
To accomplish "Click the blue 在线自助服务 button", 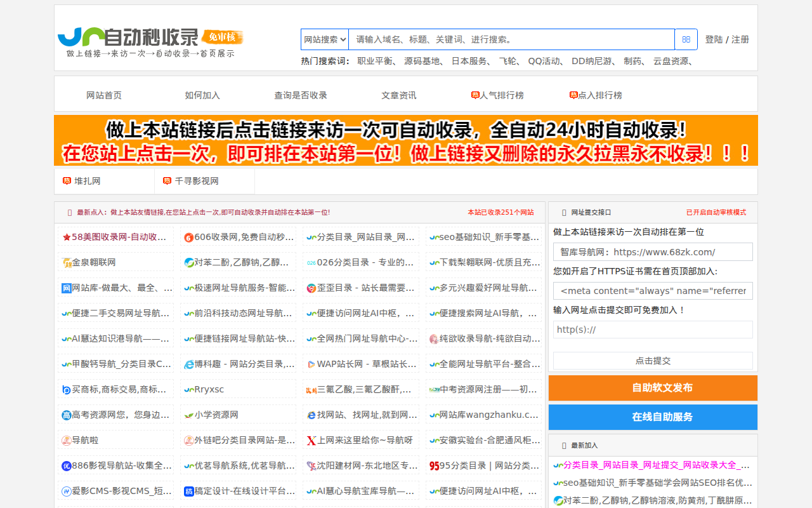I will coord(653,417).
